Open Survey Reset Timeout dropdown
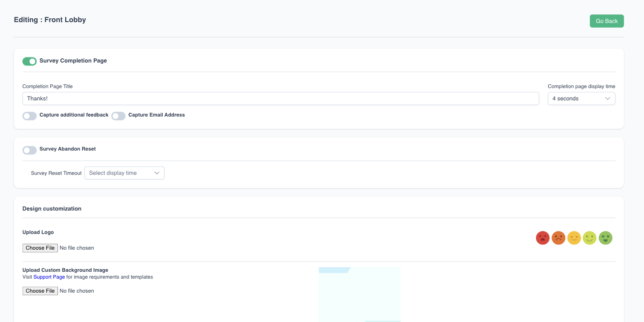This screenshot has height=322, width=644. 124,173
